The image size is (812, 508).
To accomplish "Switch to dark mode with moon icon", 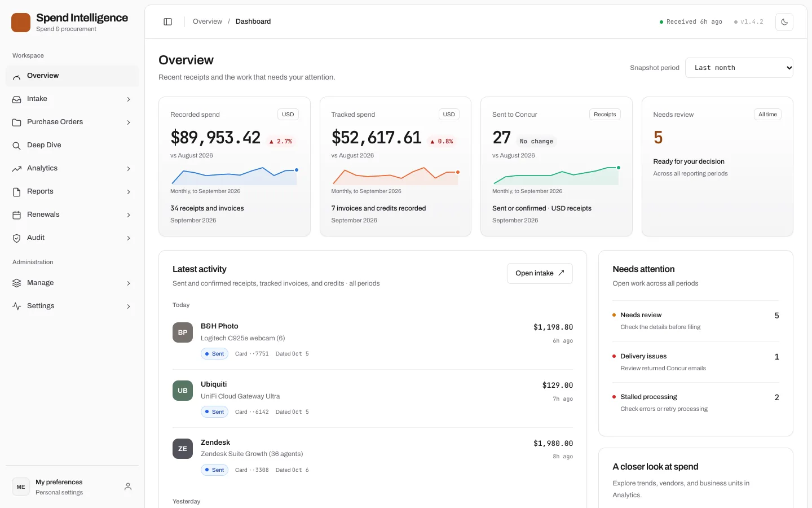I will (784, 22).
